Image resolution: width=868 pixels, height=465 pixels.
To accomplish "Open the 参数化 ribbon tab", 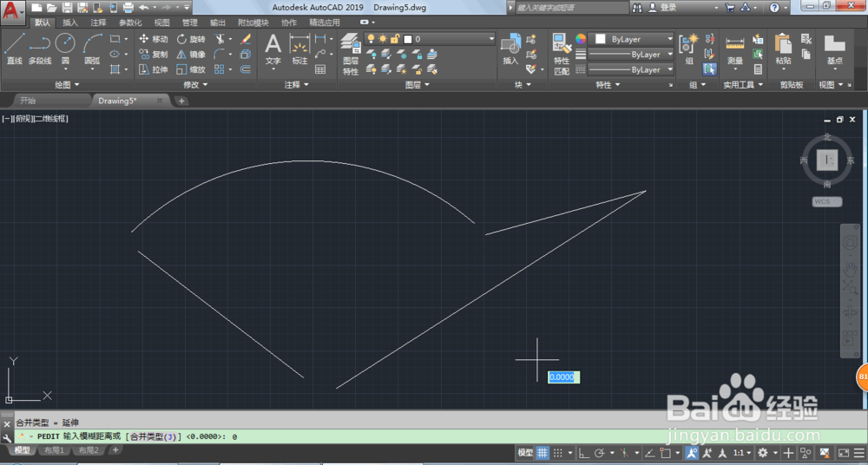I will (131, 23).
